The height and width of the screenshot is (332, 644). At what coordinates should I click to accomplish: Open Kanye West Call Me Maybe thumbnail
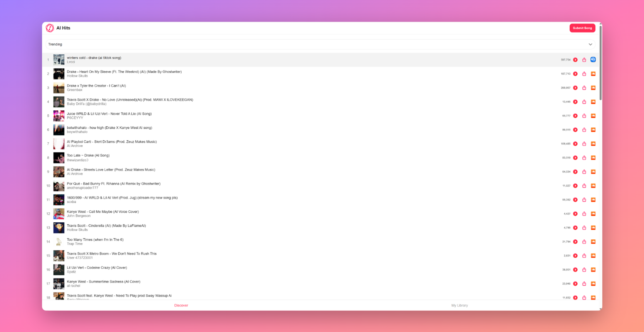(59, 214)
